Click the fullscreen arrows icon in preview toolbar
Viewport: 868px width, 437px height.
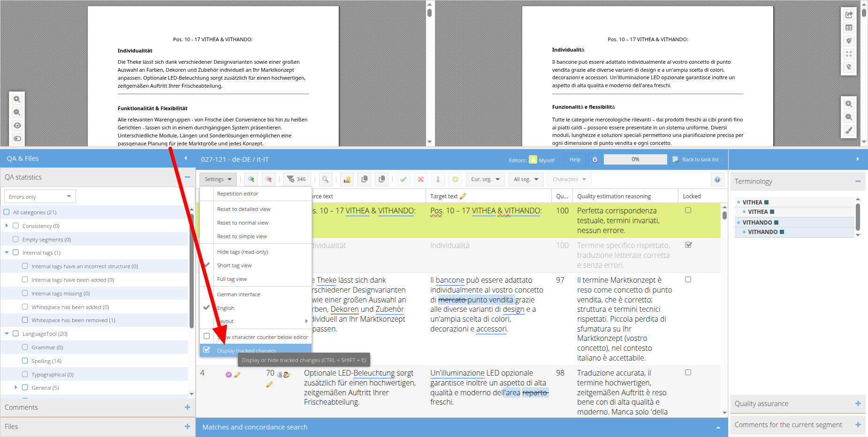pyautogui.click(x=849, y=54)
